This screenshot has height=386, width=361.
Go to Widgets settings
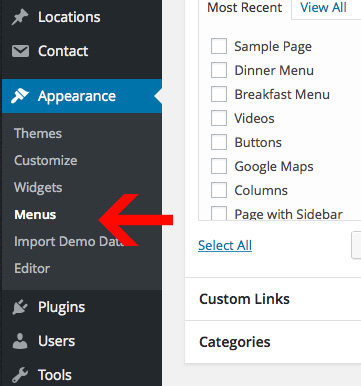(38, 188)
